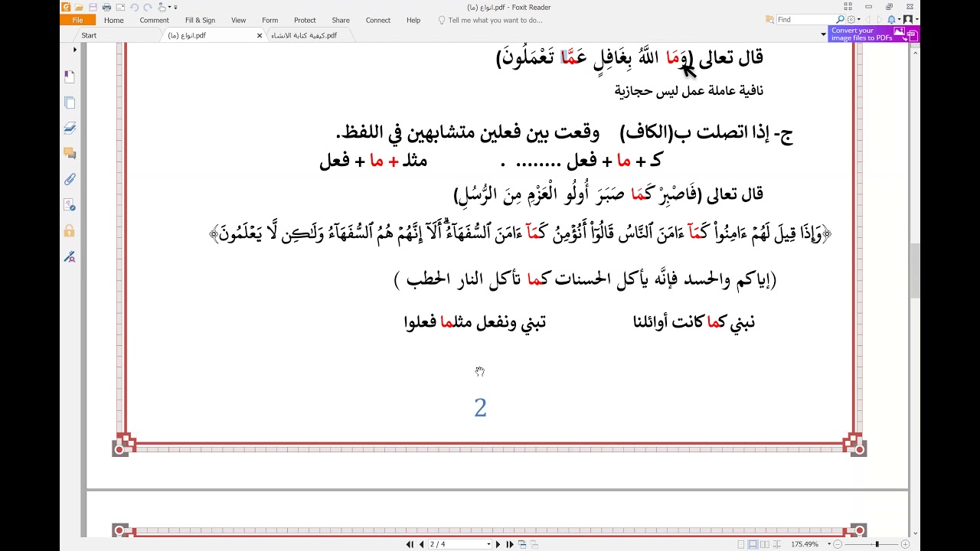Expand the document tabs list arrow
This screenshot has height=551, width=980.
(824, 34)
